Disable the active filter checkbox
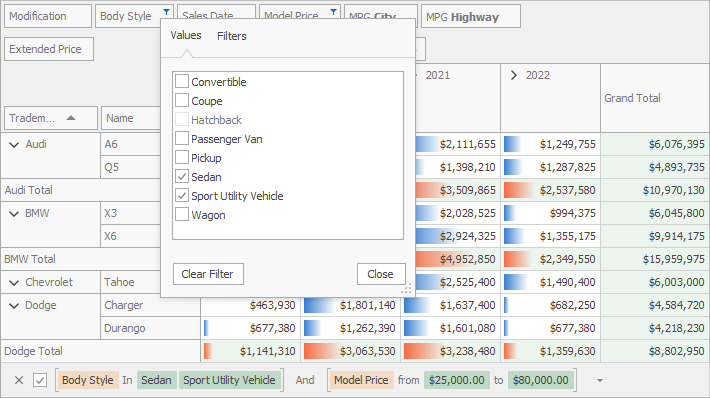This screenshot has height=398, width=710. point(40,380)
